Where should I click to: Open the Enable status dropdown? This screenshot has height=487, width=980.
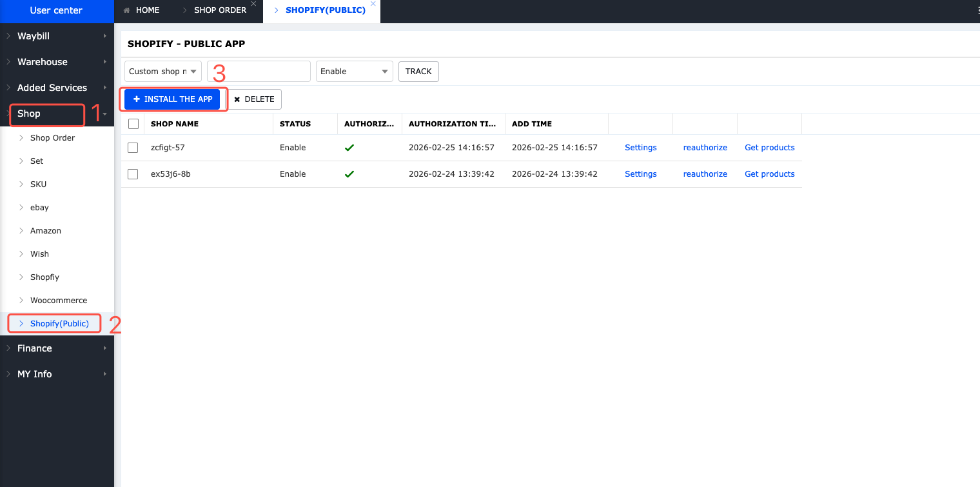point(354,72)
